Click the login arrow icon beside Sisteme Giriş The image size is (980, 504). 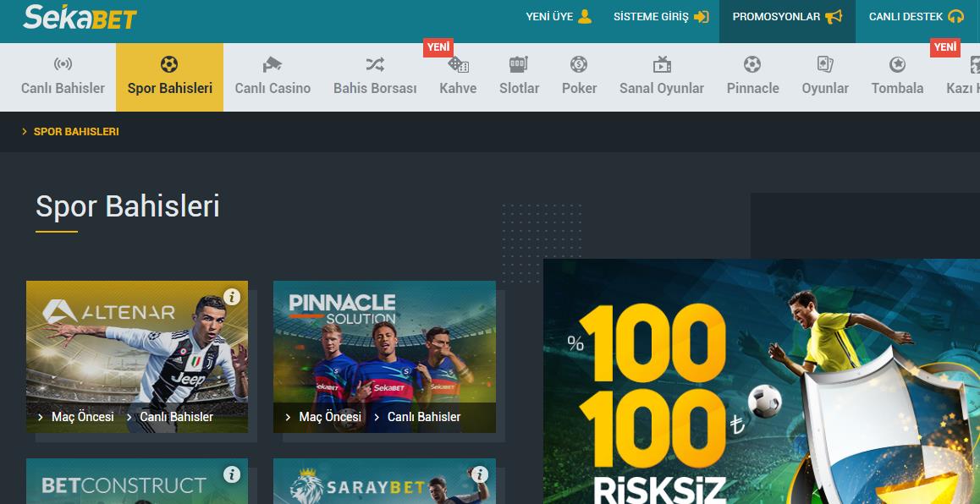click(702, 17)
